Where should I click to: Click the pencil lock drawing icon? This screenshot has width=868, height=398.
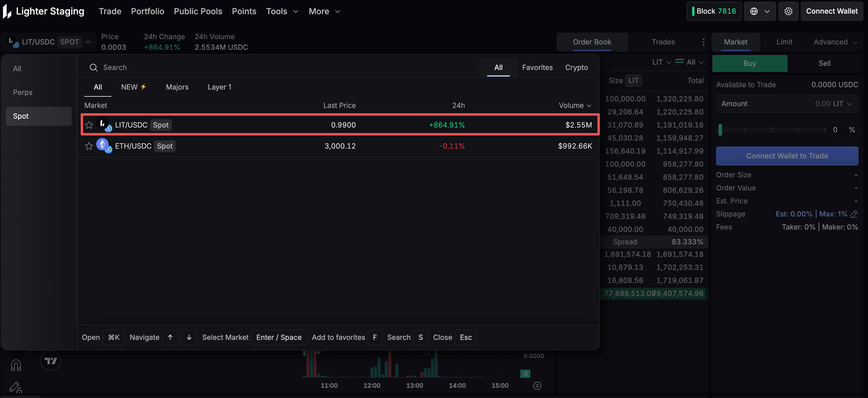15,387
